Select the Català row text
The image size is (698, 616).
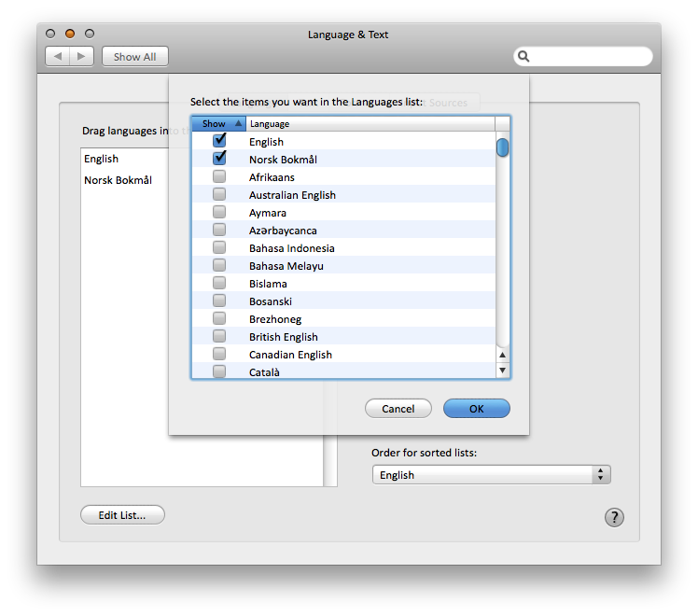pos(264,372)
